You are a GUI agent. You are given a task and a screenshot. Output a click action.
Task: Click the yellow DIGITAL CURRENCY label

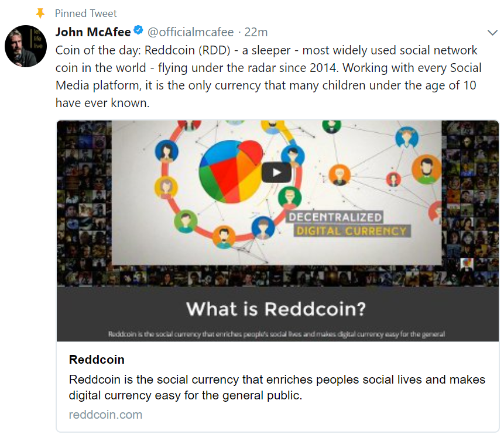click(351, 231)
